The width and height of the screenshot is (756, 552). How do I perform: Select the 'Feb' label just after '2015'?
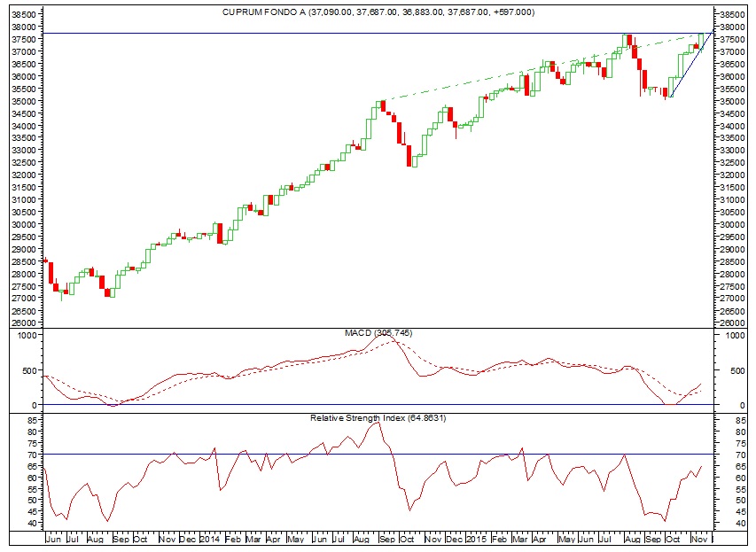[x=500, y=539]
